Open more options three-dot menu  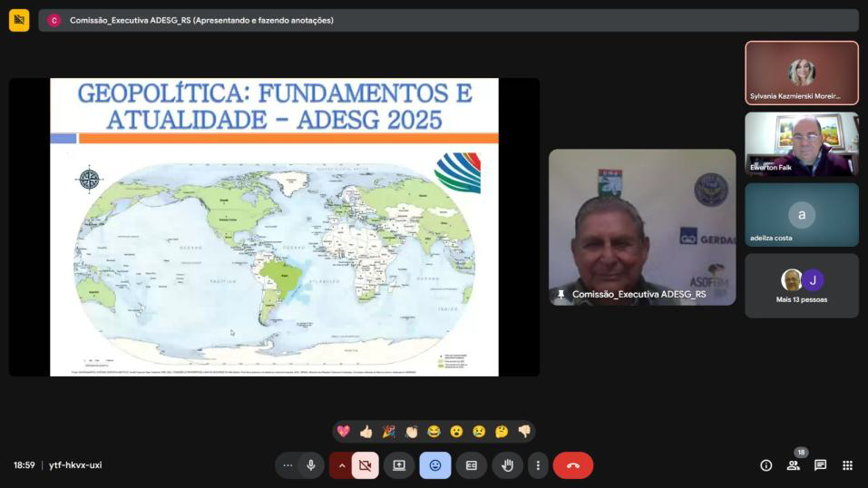pyautogui.click(x=538, y=465)
